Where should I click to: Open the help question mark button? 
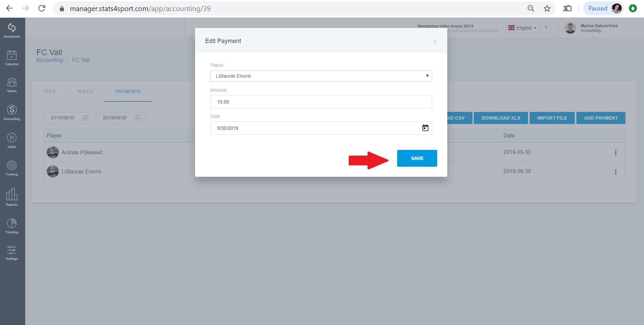(546, 28)
